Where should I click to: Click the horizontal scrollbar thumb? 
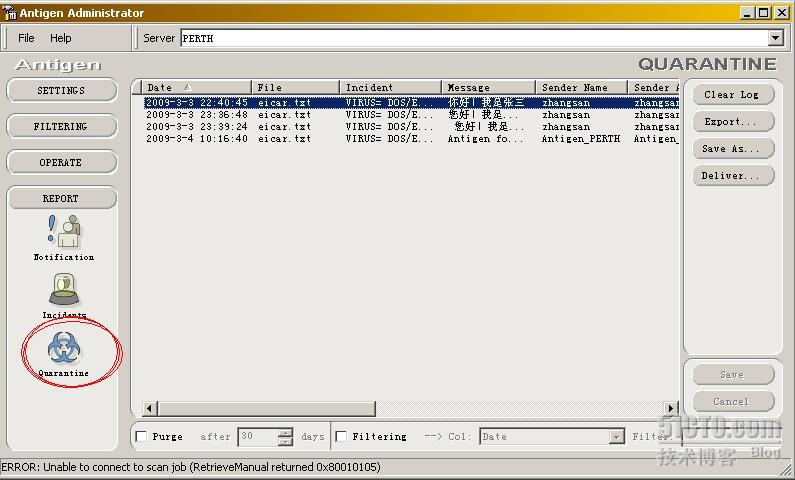[x=267, y=408]
